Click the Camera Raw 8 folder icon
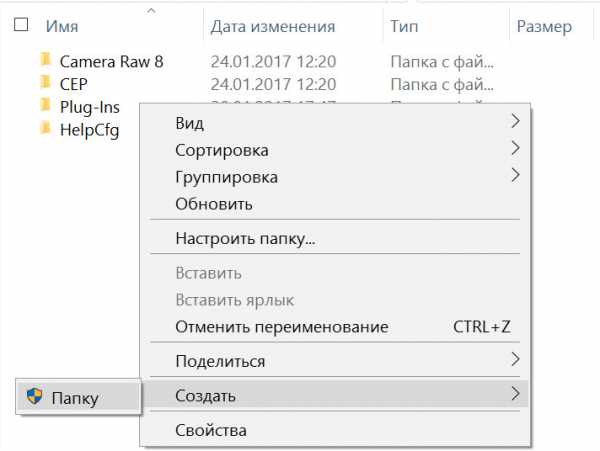Image resolution: width=600 pixels, height=451 pixels. pyautogui.click(x=46, y=59)
